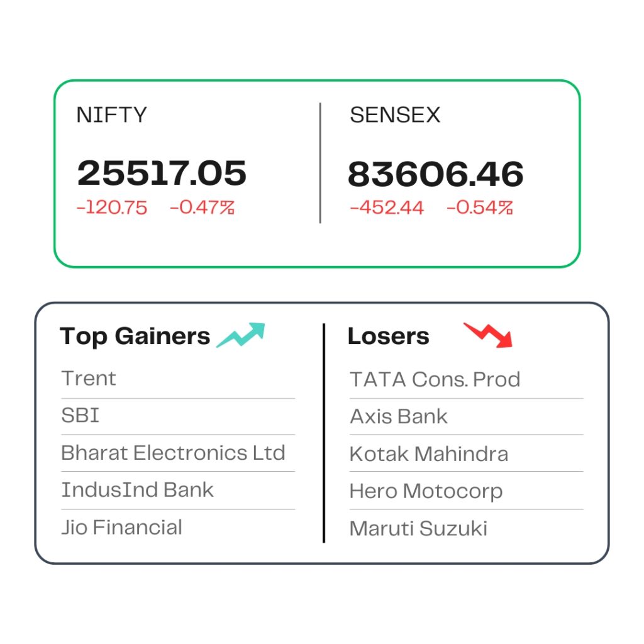Viewport: 644px width, 644px height.
Task: Click the SENSEX percentage change -0.54%
Action: click(480, 208)
